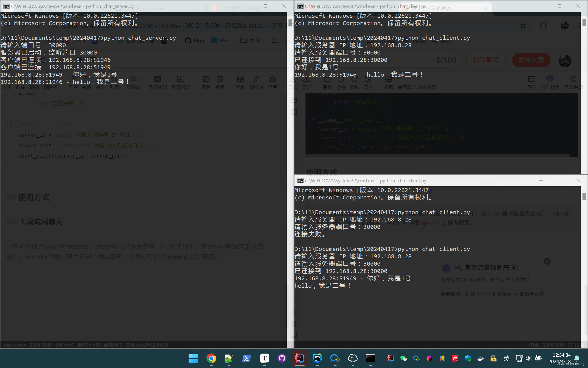Screen dimensions: 588x368
Task: Open Typora (T icon) on taskbar
Action: coord(264,358)
